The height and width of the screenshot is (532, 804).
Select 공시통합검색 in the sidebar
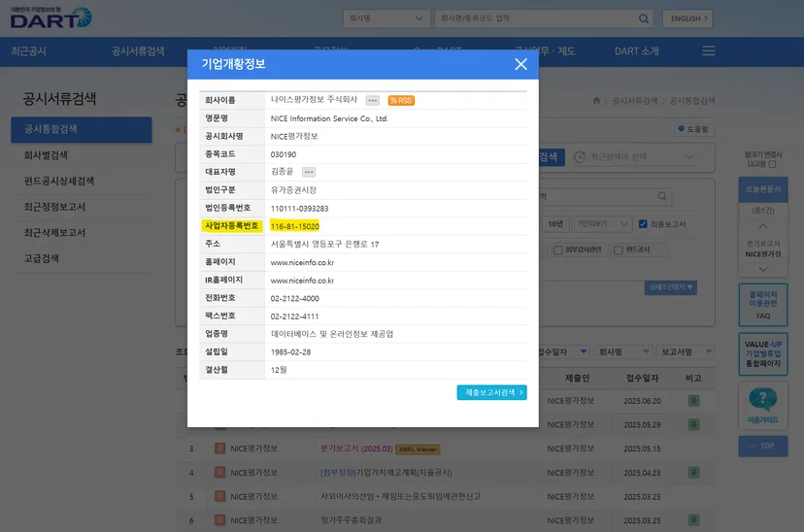click(81, 129)
